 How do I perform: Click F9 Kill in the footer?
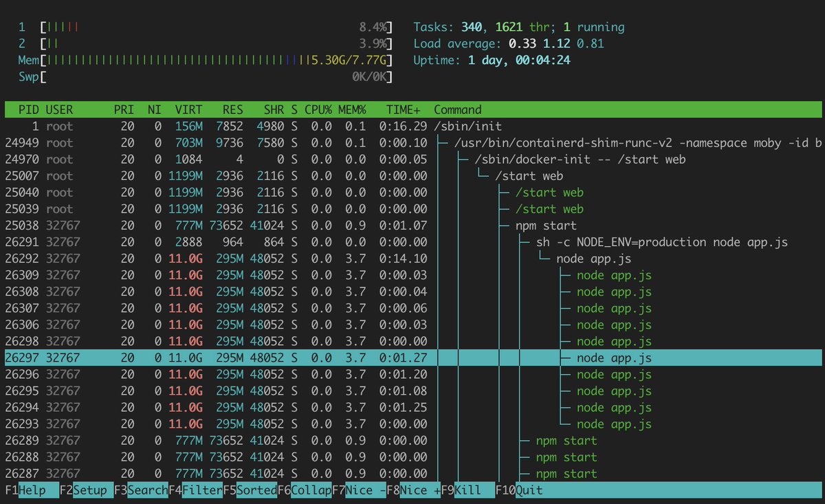pos(467,490)
